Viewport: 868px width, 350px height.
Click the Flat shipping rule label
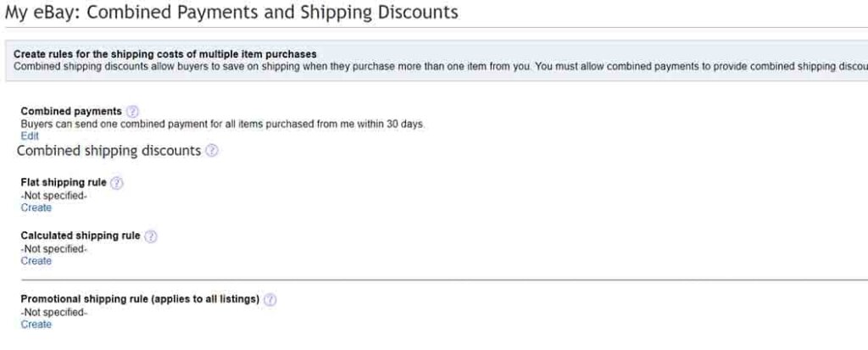coord(63,183)
